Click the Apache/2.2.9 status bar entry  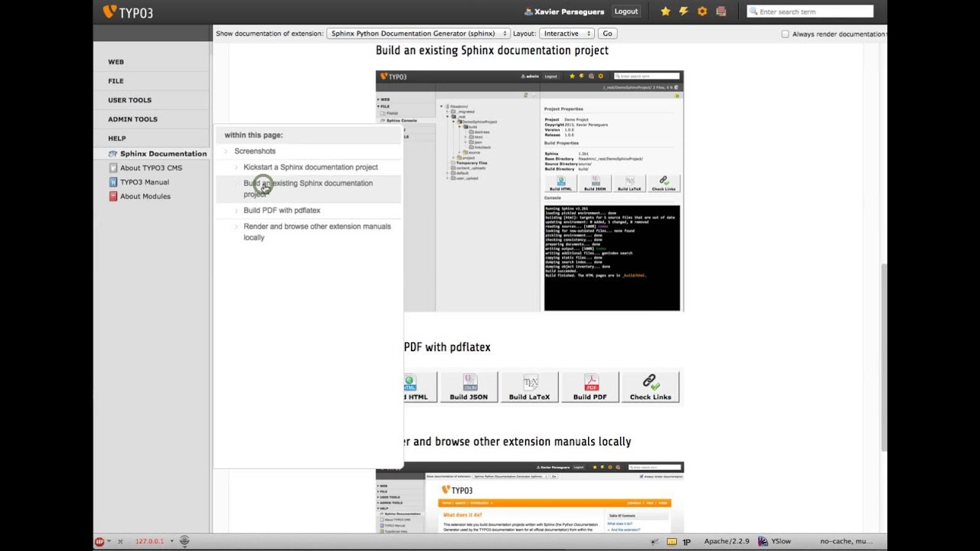[727, 541]
